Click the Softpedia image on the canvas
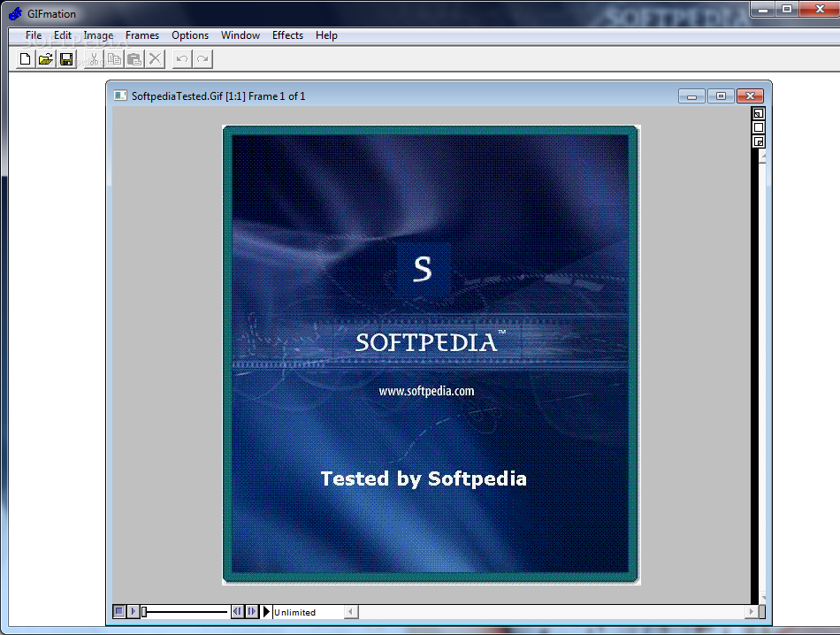Viewport: 840px width, 635px height. pyautogui.click(x=431, y=355)
